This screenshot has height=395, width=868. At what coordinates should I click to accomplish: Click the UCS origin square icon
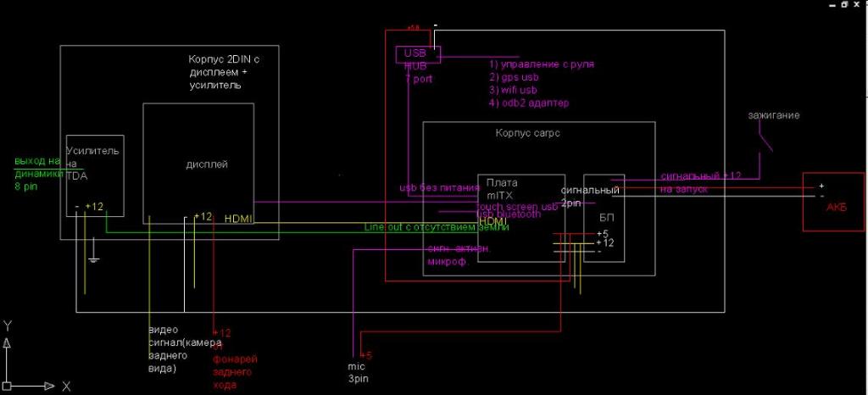pos(7,386)
